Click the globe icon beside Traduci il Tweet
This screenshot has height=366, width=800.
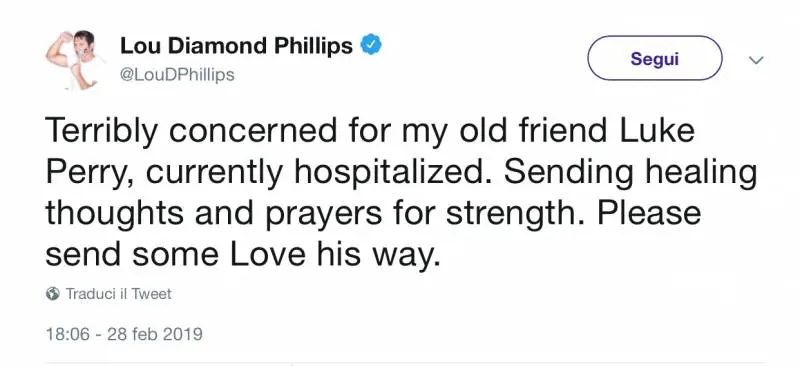[x=53, y=294]
